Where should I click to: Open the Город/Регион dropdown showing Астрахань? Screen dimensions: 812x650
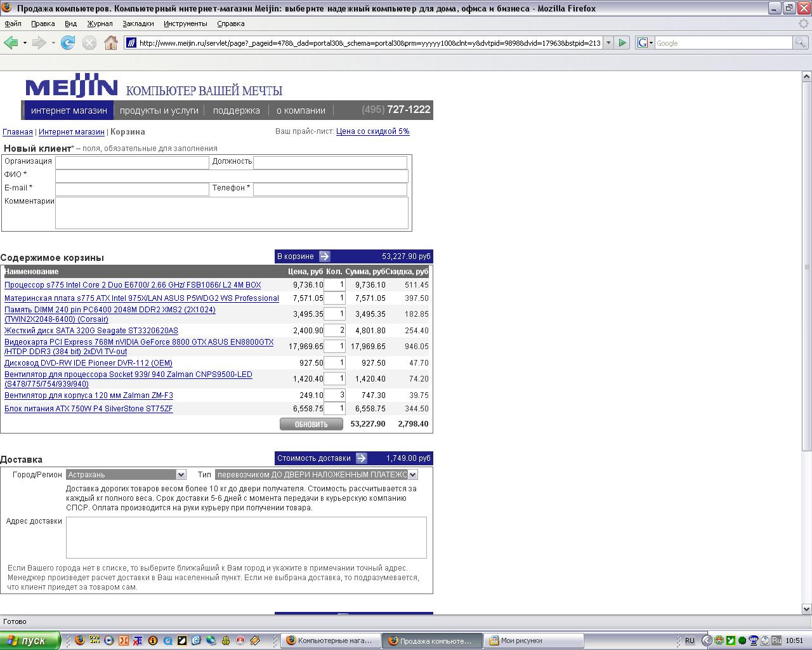(x=126, y=474)
